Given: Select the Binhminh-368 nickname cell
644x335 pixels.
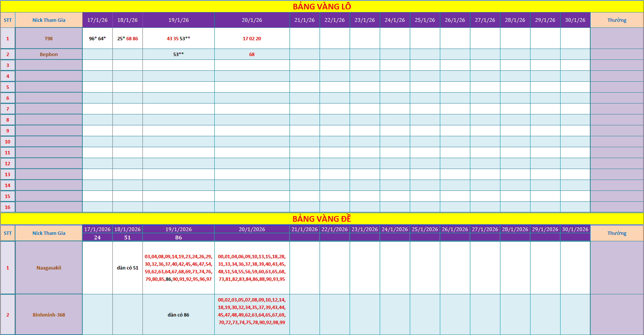Looking at the screenshot, I should tap(49, 315).
